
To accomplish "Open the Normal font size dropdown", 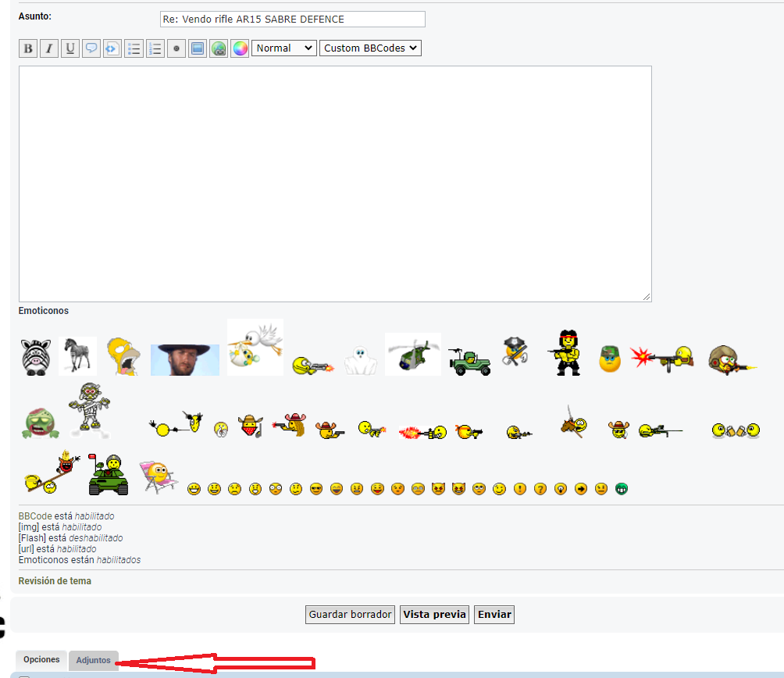I will (x=283, y=48).
